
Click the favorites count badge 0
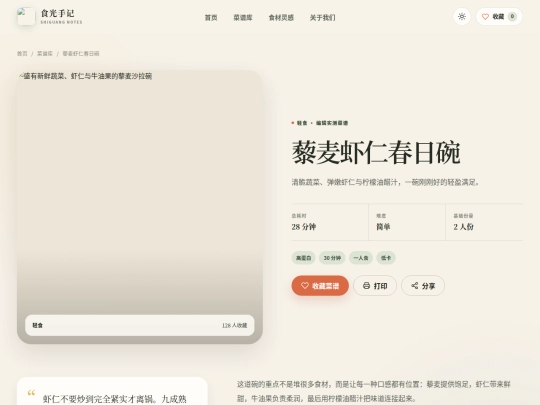pyautogui.click(x=512, y=17)
